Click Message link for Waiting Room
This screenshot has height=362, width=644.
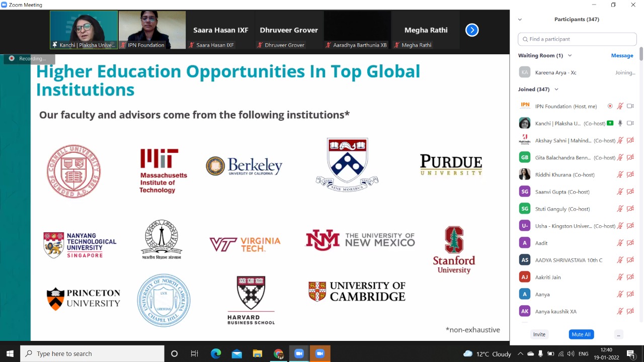click(622, 56)
